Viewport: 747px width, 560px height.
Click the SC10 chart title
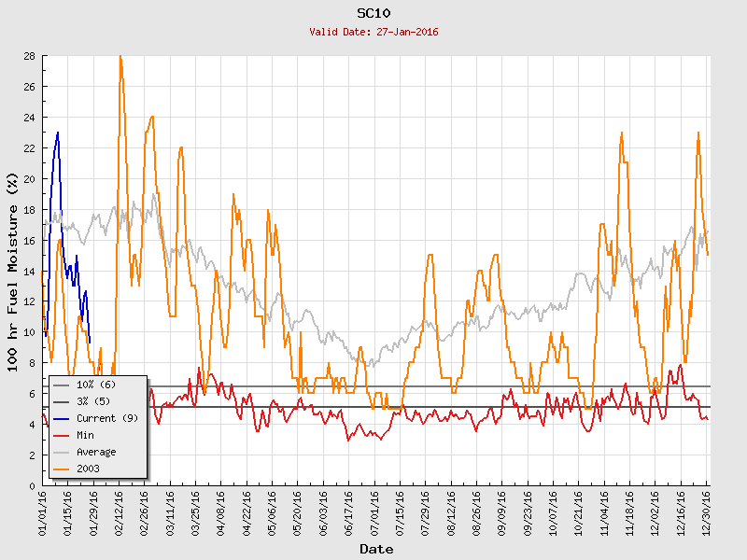[374, 13]
